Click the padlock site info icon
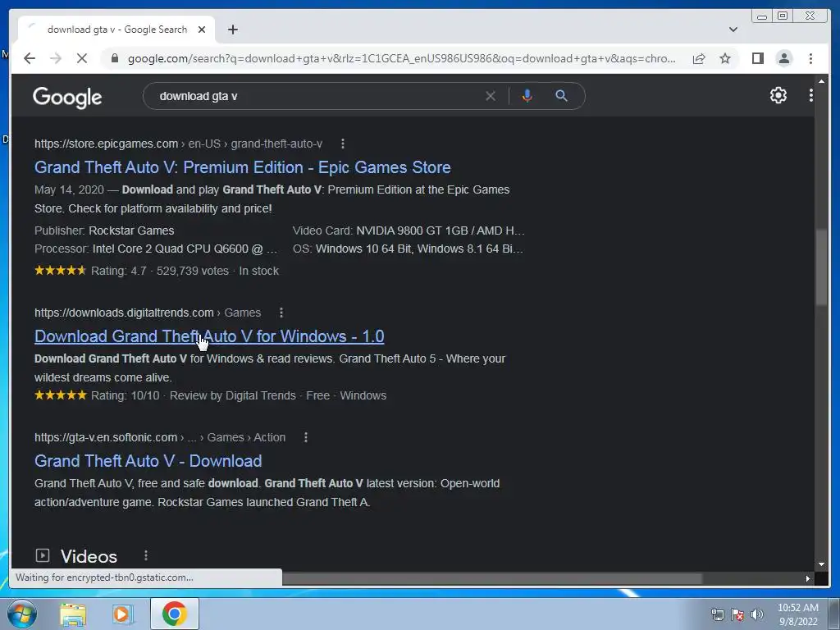 (x=115, y=58)
